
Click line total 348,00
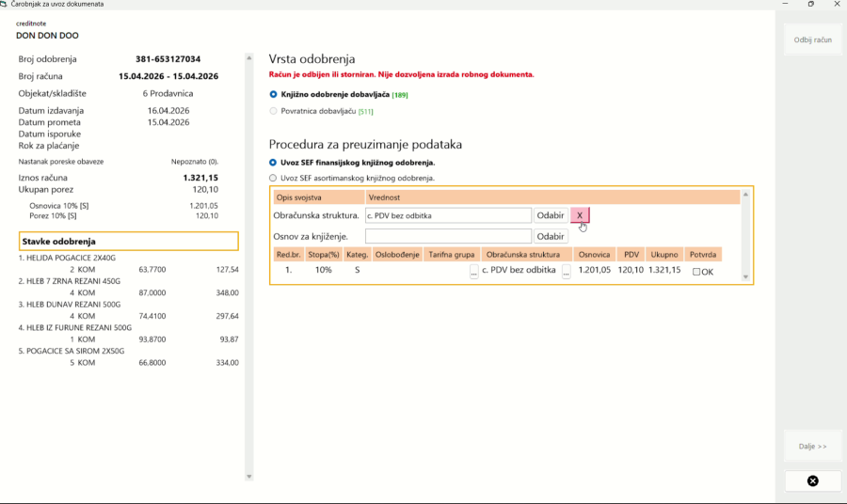[228, 292]
